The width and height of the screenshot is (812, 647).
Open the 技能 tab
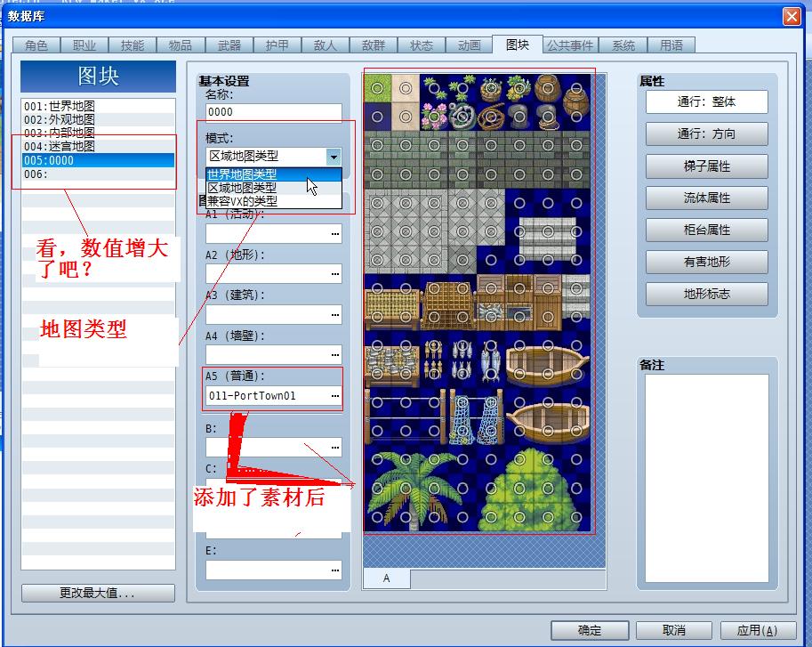133,45
